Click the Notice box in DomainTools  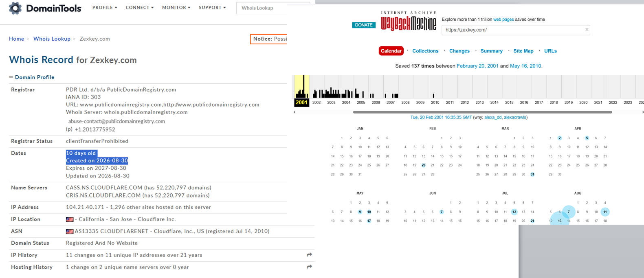pos(269,39)
